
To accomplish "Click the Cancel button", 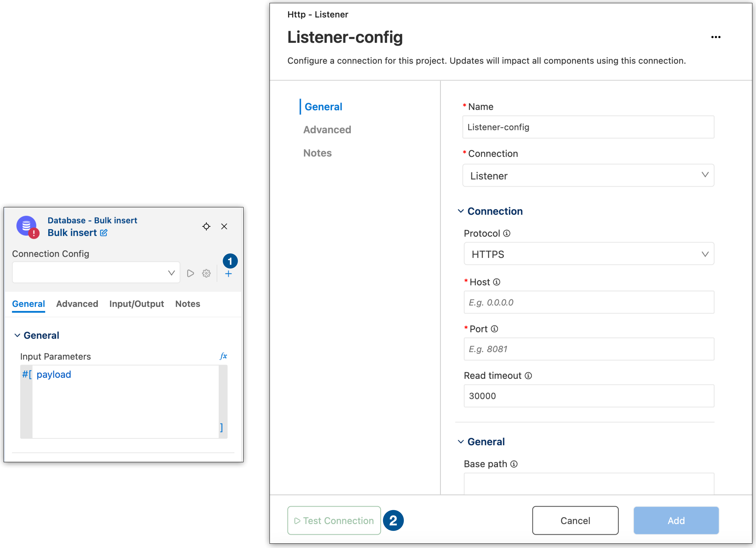I will click(x=575, y=520).
